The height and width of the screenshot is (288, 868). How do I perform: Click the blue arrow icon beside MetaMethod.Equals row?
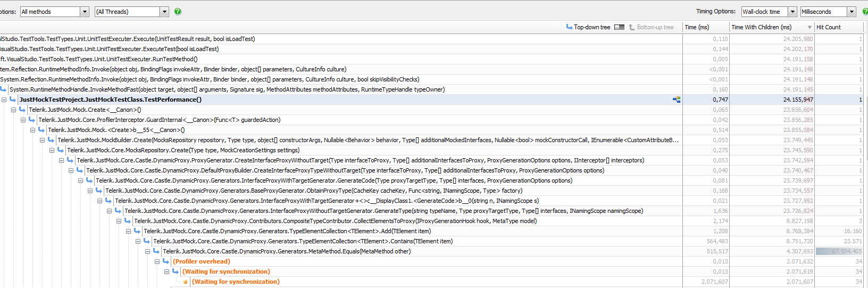156,251
